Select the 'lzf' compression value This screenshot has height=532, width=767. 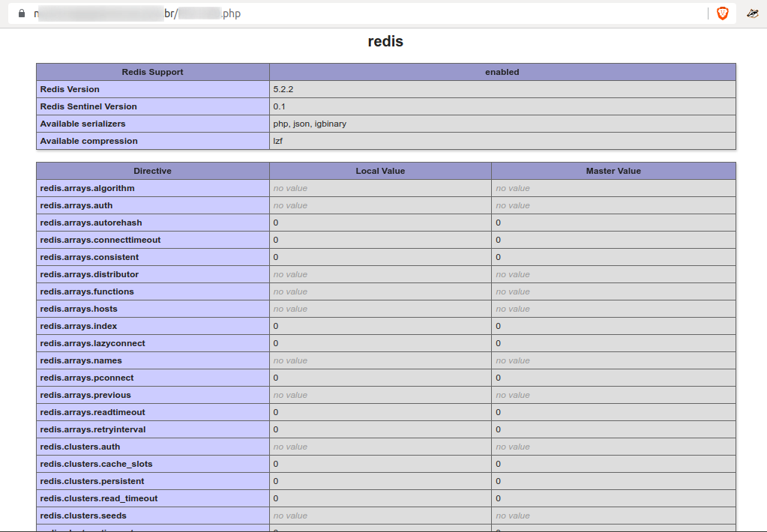(278, 141)
